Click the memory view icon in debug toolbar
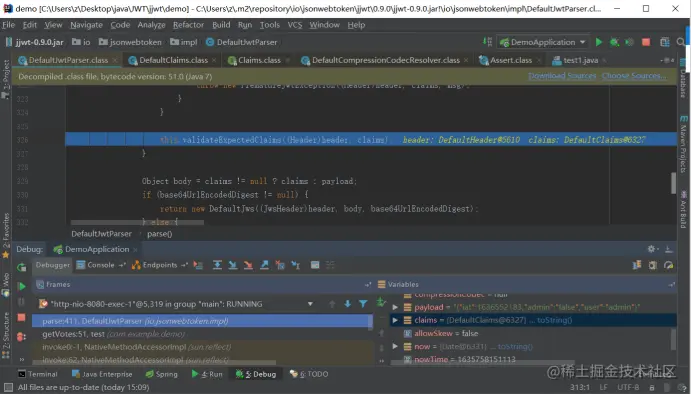Viewport: 691px width, 394px height. [x=653, y=265]
